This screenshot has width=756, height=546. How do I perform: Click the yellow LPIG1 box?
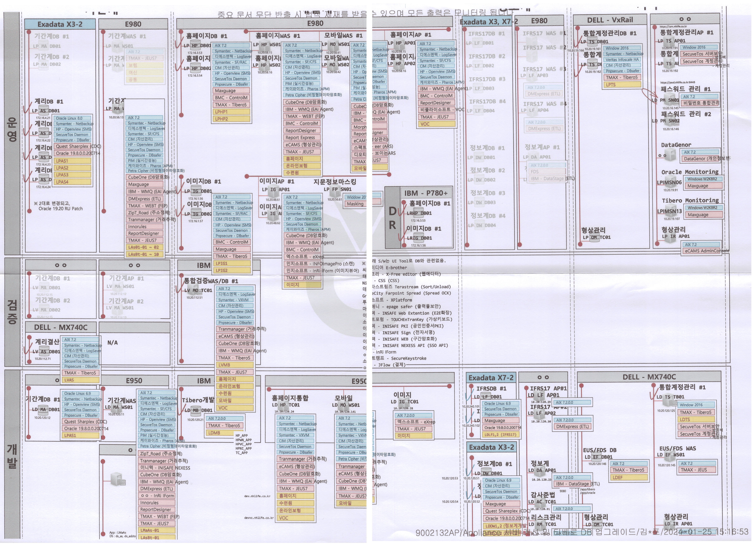(232, 263)
